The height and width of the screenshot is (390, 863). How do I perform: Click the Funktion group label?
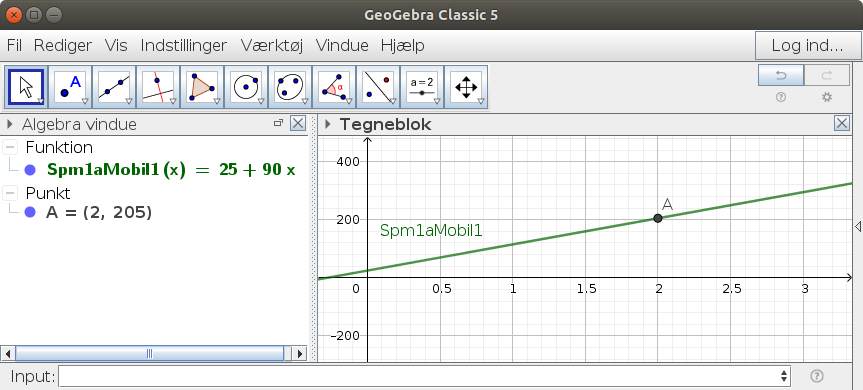59,147
